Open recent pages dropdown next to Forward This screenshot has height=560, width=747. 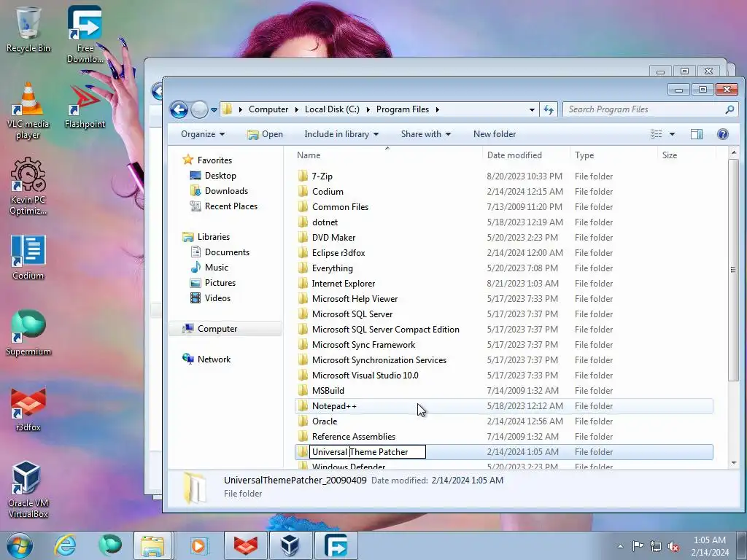(214, 109)
